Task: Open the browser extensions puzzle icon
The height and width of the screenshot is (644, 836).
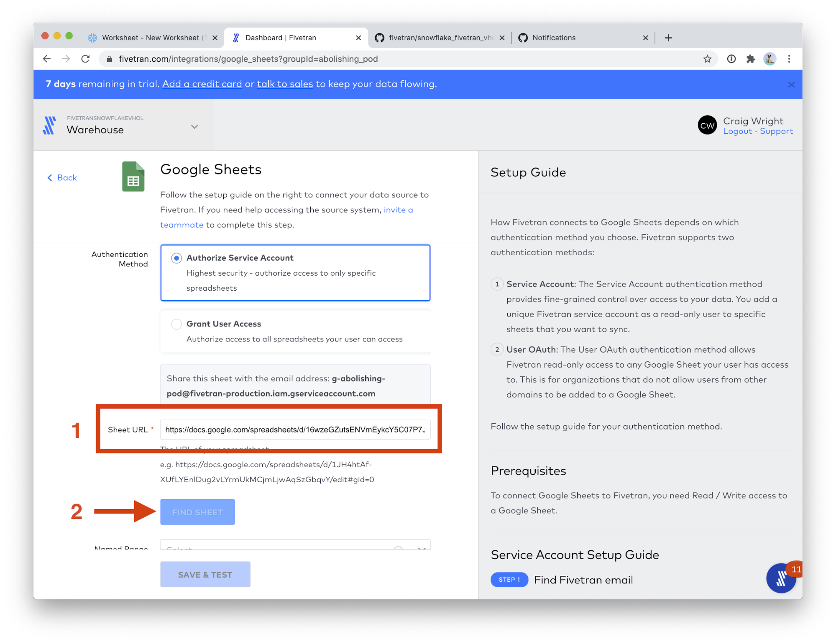Action: click(750, 59)
